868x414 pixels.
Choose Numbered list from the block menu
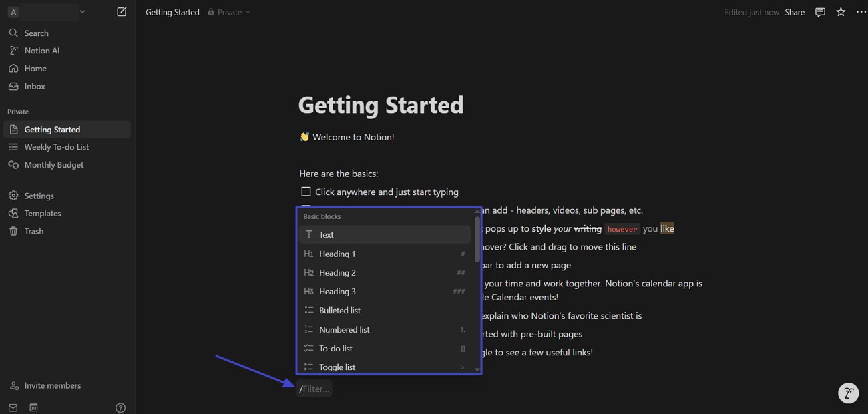click(385, 329)
